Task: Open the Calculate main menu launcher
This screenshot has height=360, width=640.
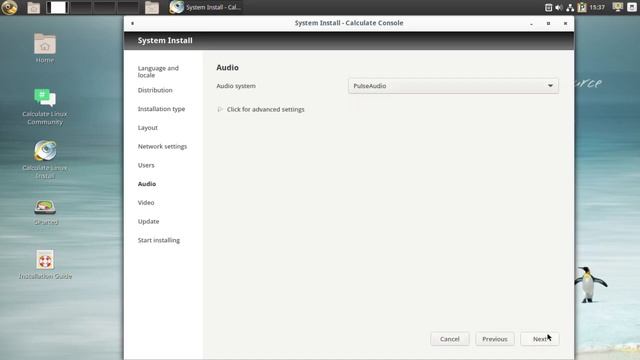Action: click(x=9, y=7)
